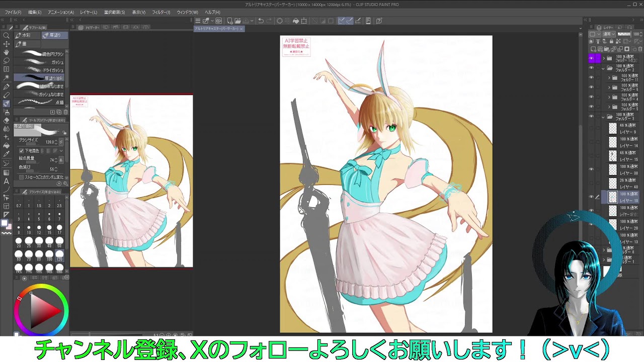Open the フィルター(I) menu
The width and height of the screenshot is (644, 362).
point(161,12)
